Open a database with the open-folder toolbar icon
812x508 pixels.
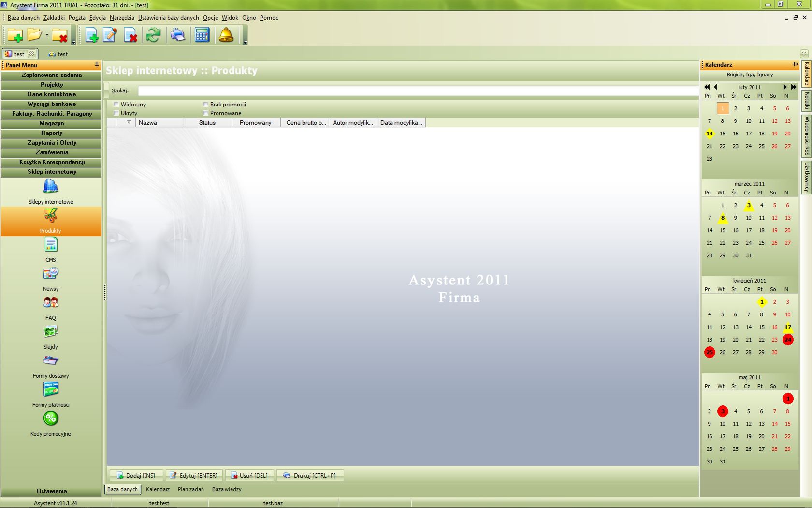(x=34, y=35)
